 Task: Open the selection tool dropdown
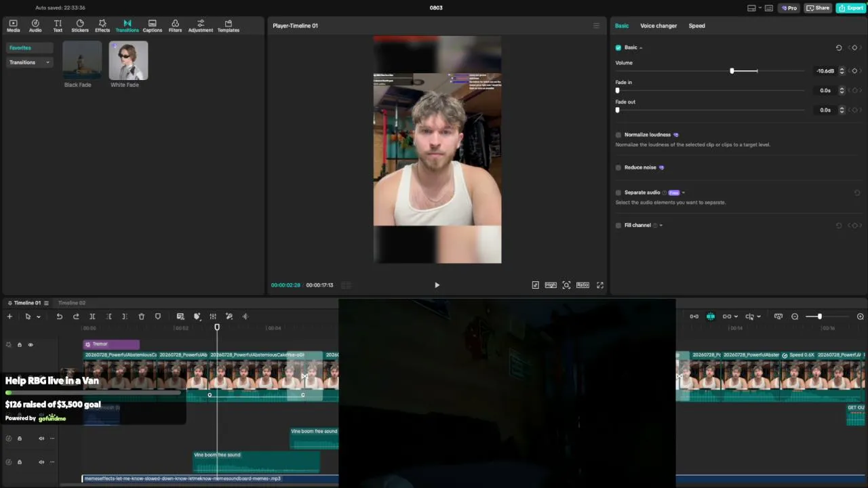click(39, 317)
